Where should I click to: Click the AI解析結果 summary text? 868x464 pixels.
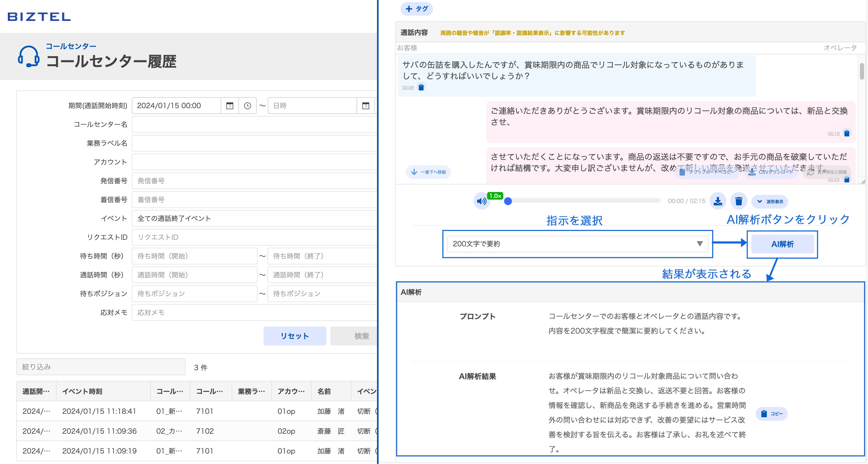(x=647, y=413)
